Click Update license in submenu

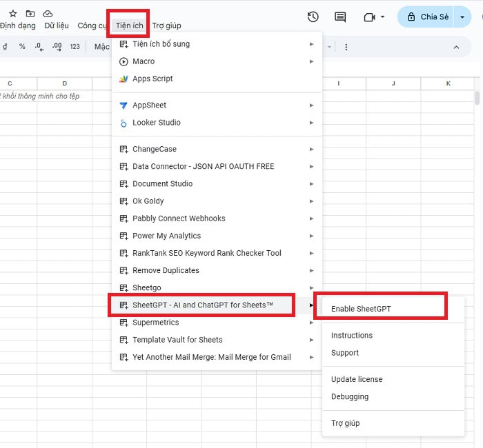coord(357,379)
